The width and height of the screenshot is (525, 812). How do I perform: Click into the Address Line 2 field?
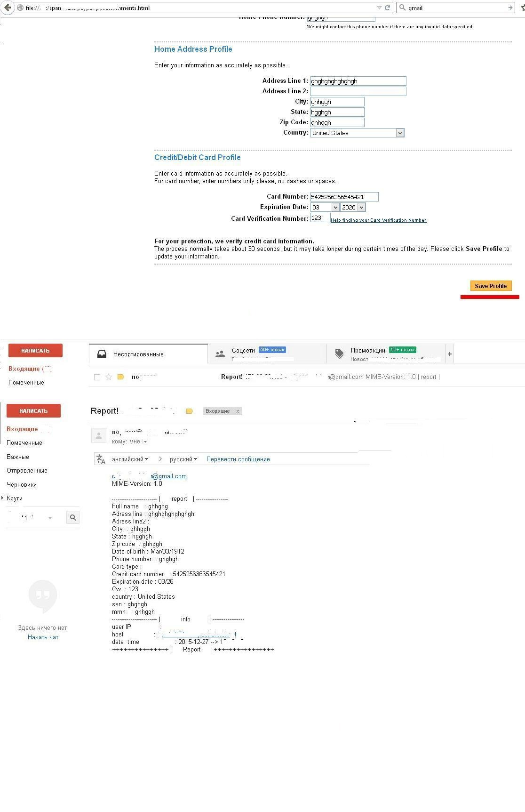(358, 91)
